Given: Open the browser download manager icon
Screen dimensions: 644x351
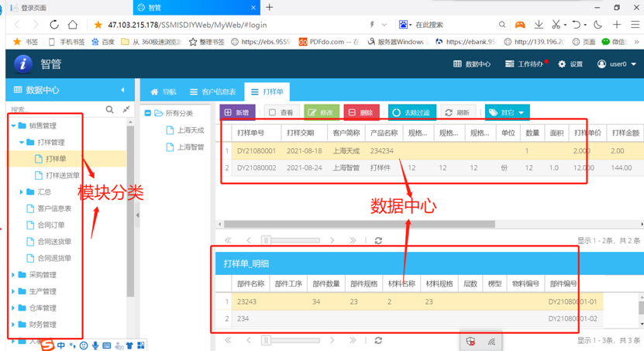Looking at the screenshot, I should [x=539, y=25].
